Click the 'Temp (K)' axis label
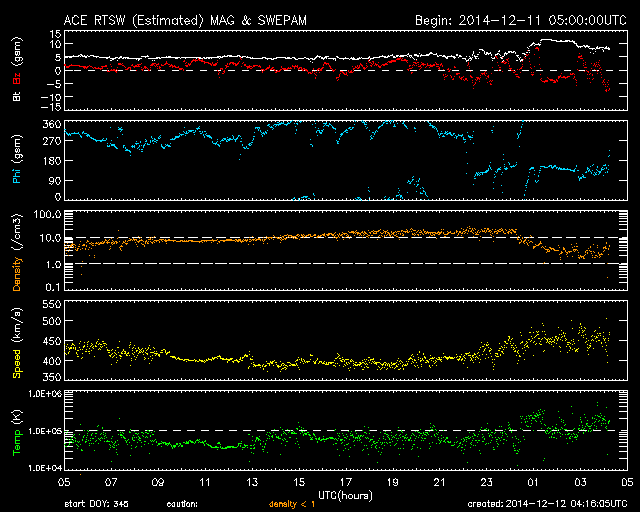Viewport: 640px width, 512px height. (x=17, y=432)
